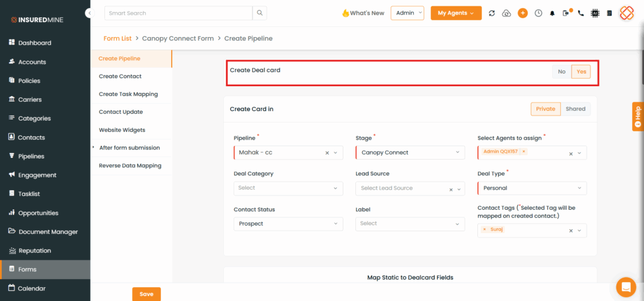Open the Contact Status dropdown
The width and height of the screenshot is (644, 301).
coord(288,224)
